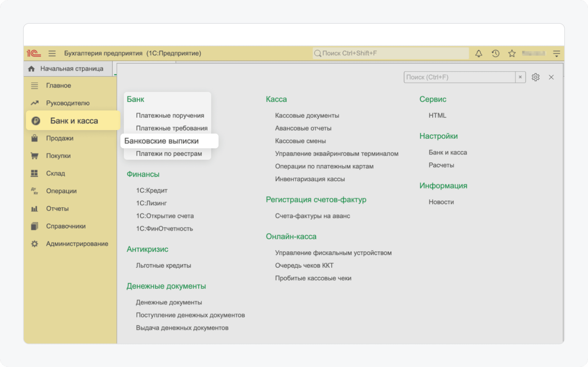Open Управление эквайринговым терминалом

(x=337, y=154)
